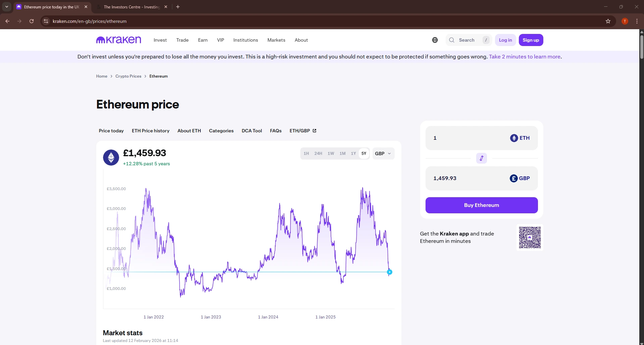
Task: Click the Sign up button
Action: 531,40
